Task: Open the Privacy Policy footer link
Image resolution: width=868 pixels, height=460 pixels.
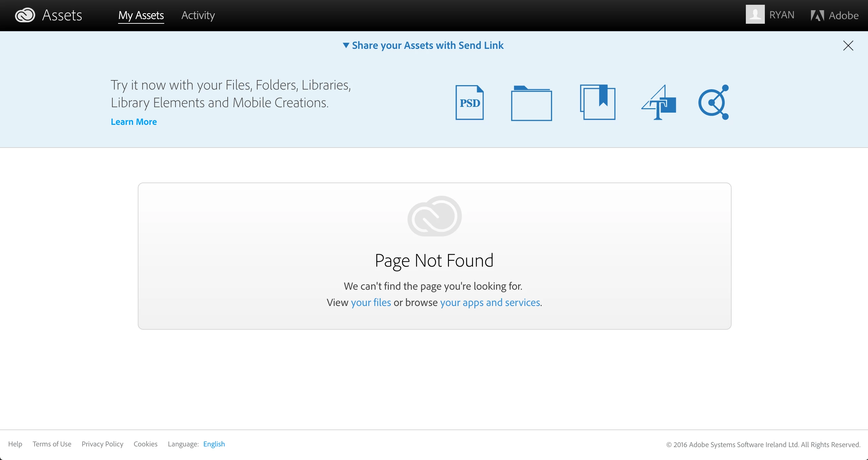Action: (102, 444)
